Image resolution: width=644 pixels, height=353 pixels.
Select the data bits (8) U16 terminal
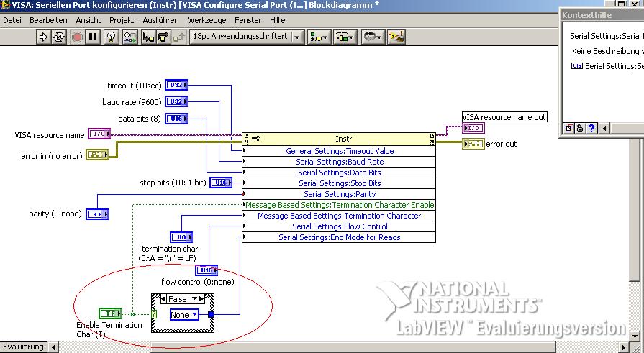point(176,119)
